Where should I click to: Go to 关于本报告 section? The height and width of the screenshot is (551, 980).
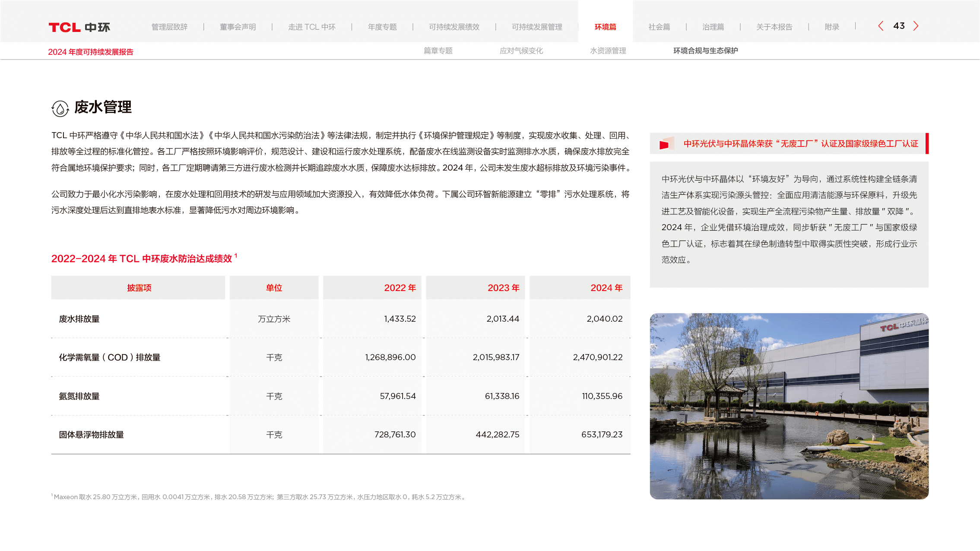click(x=774, y=27)
